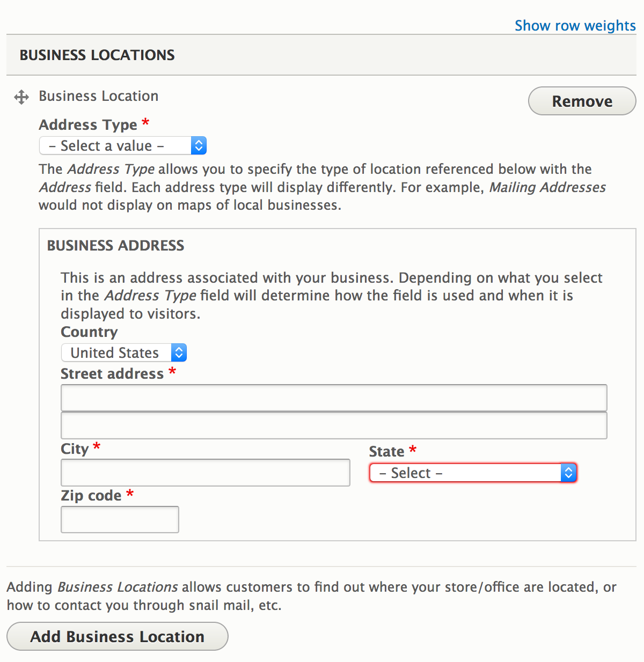Click the BUSINESS LOCATIONS table heading

(97, 55)
